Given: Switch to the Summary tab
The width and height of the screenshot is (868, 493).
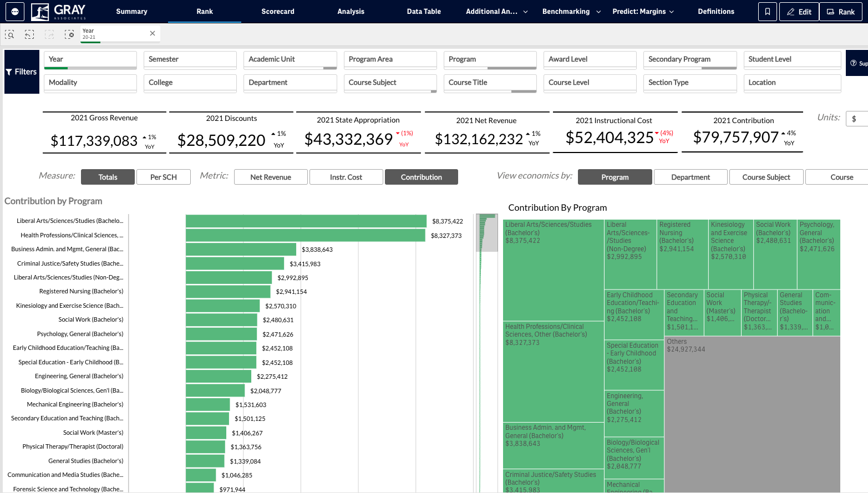Looking at the screenshot, I should [x=131, y=11].
